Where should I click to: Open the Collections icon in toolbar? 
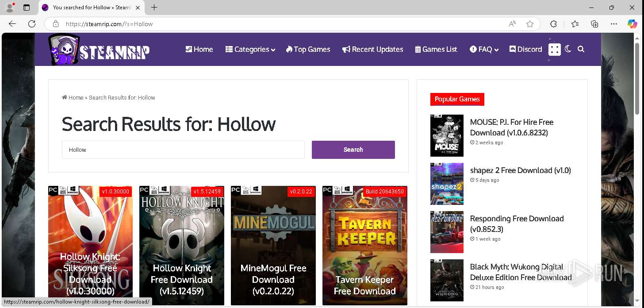(x=594, y=24)
